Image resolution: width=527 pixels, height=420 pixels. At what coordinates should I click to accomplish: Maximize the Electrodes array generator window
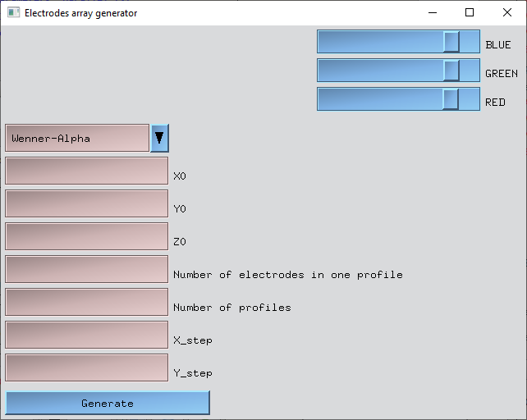(x=470, y=13)
